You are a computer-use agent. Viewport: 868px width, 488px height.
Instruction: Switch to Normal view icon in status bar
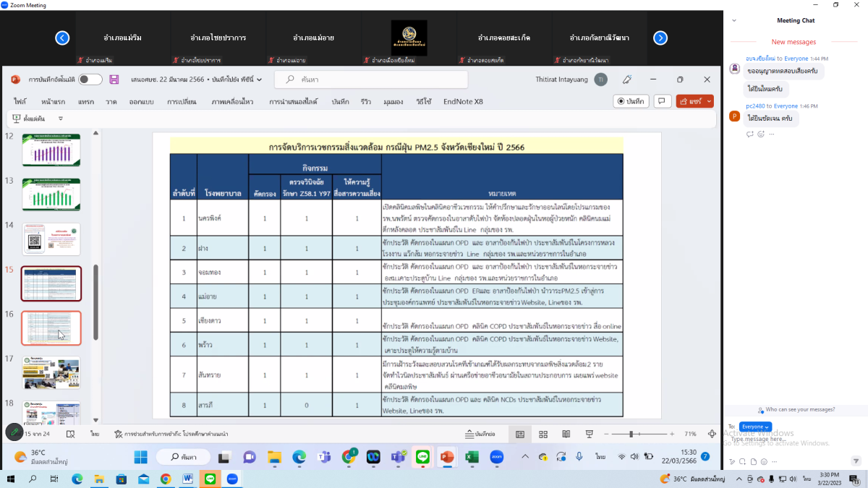[x=520, y=434]
